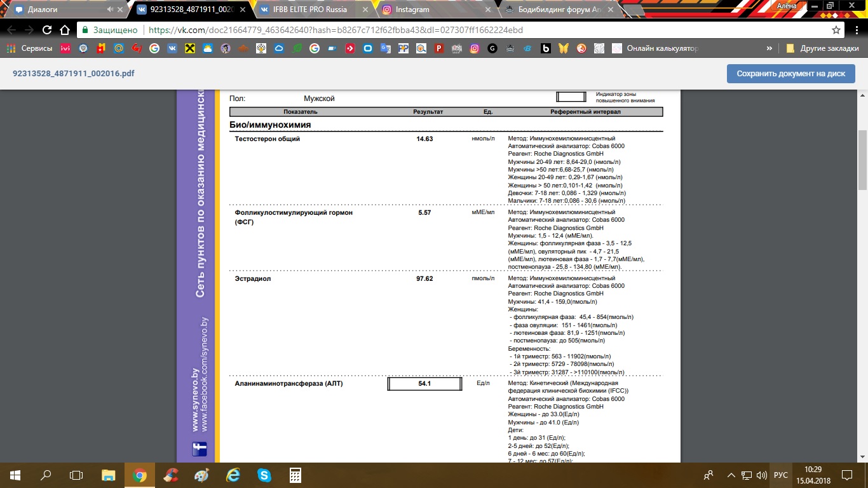Switch input language via the РУС indicator
This screenshot has width=868, height=488.
(781, 475)
